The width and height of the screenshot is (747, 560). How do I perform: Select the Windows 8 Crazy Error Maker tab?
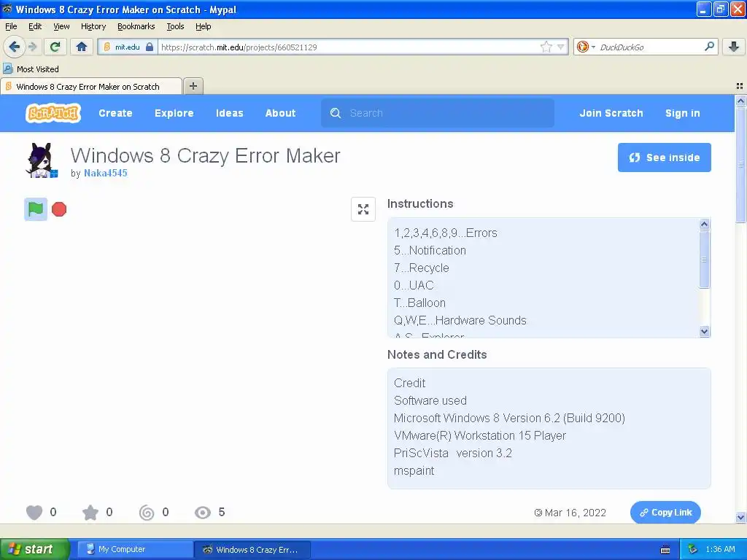91,86
